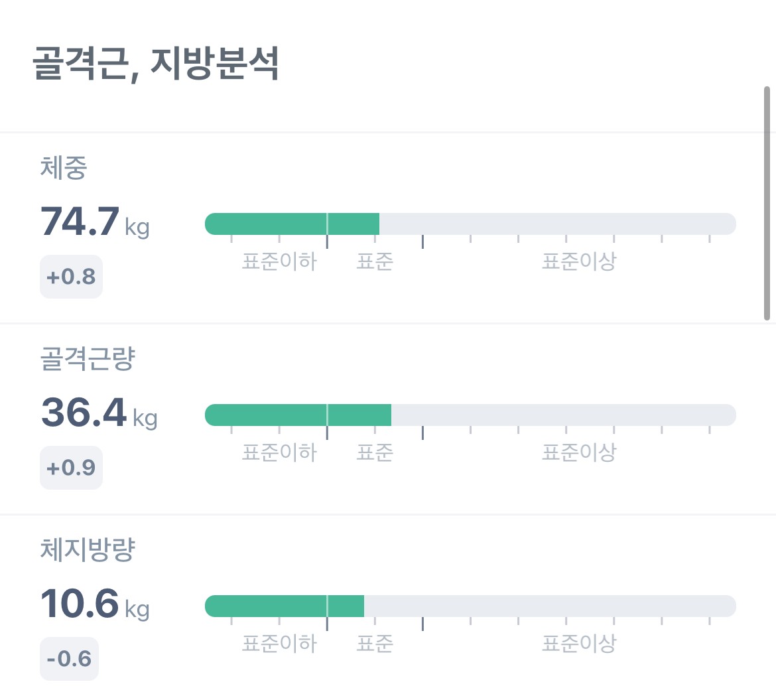Screen dimensions: 776x700
Task: Click 표준이상 label under the 골격근량 bar
Action: pos(579,453)
